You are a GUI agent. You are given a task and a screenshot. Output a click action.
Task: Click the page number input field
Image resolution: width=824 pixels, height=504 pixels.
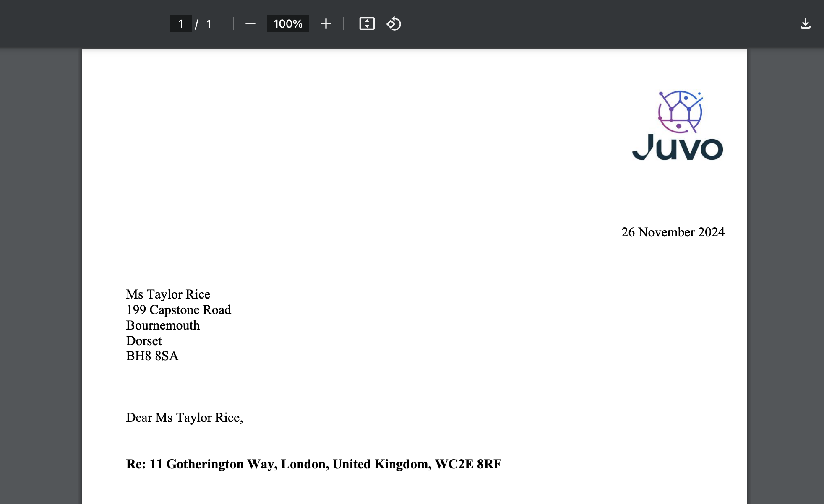click(x=181, y=23)
